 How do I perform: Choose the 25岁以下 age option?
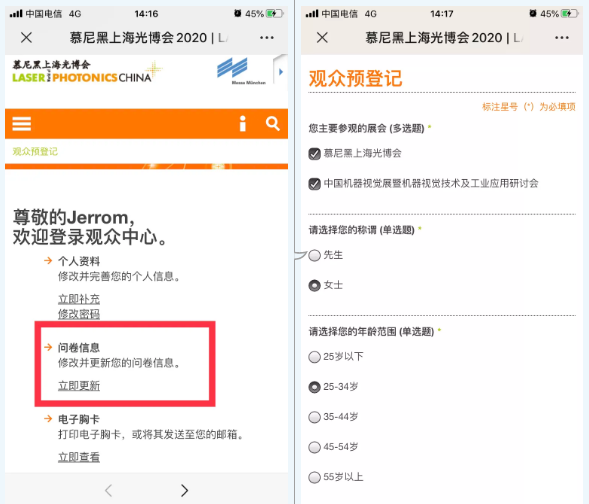point(314,357)
